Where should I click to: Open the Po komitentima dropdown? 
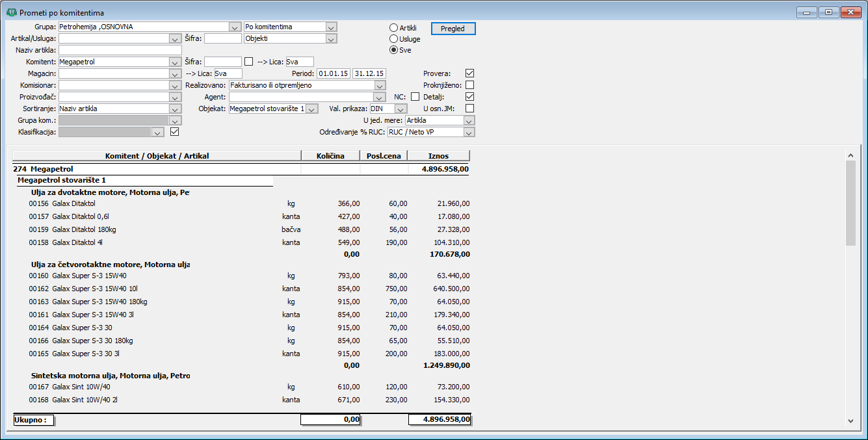[x=332, y=27]
